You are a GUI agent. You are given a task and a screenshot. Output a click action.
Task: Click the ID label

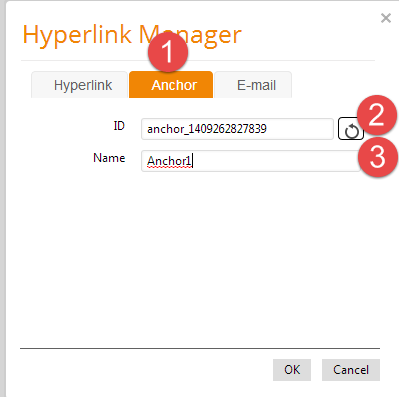pos(119,126)
